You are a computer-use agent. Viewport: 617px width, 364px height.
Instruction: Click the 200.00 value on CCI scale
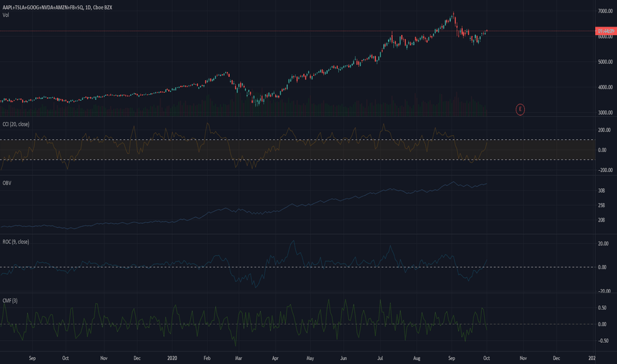click(604, 130)
